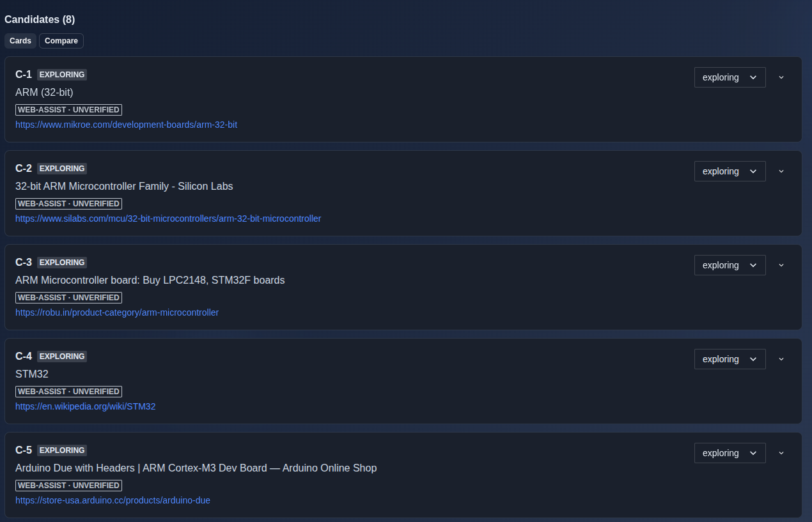Switch to the Cards view tab
The height and width of the screenshot is (522, 812).
coord(20,41)
